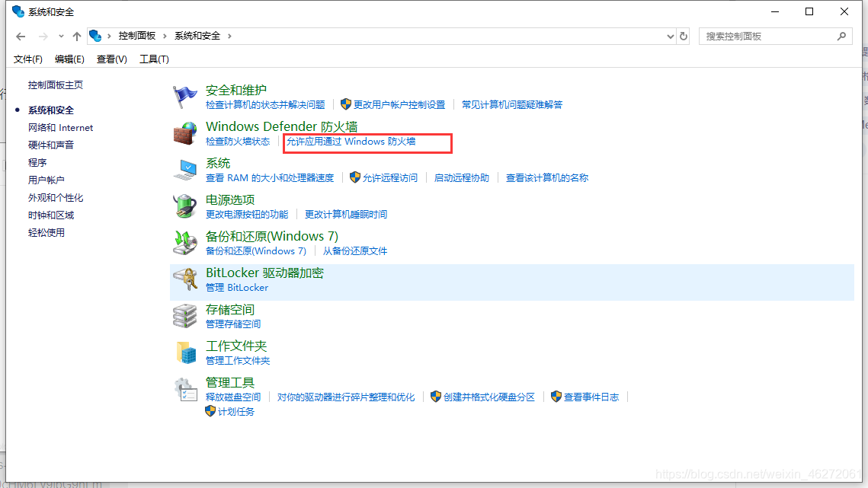868x488 pixels.
Task: Select 用户帐户 in sidebar
Action: click(x=46, y=180)
